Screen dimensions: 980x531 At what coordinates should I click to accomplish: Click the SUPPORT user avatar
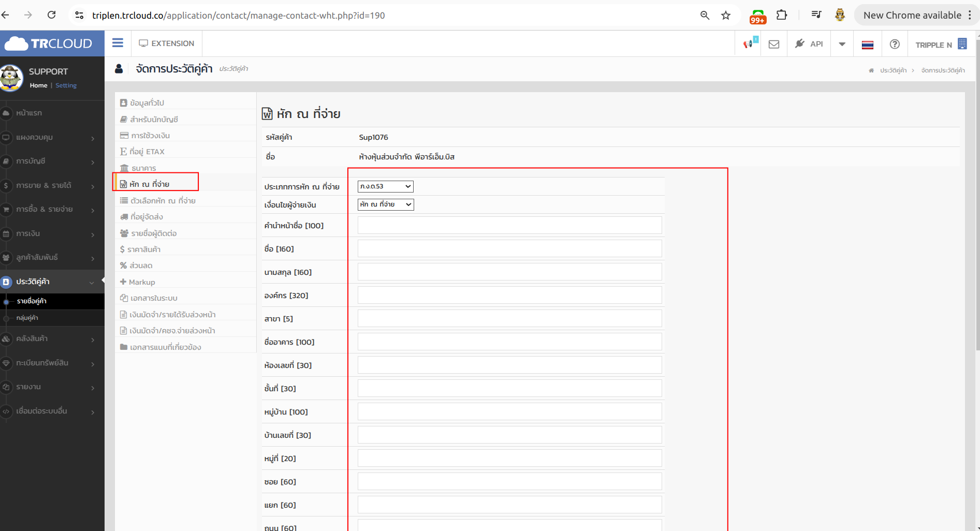(x=11, y=78)
